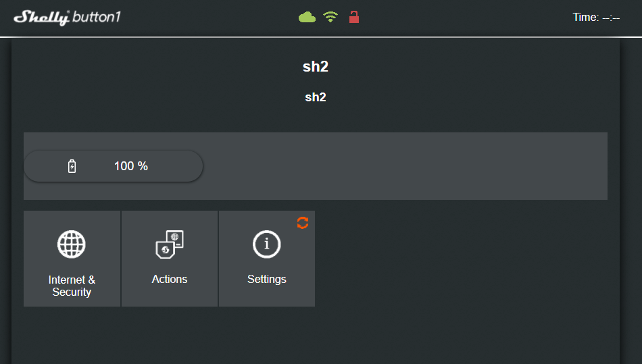Click the WiFi signal status icon

tap(330, 17)
